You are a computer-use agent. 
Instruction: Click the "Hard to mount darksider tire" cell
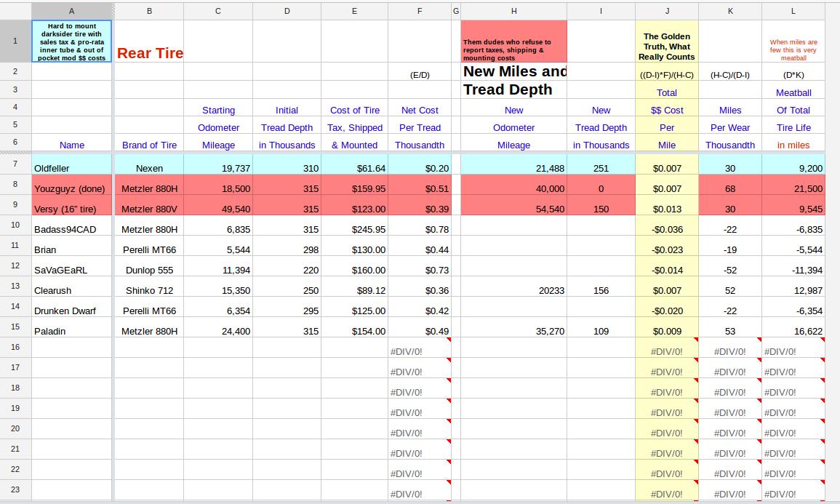tap(71, 41)
